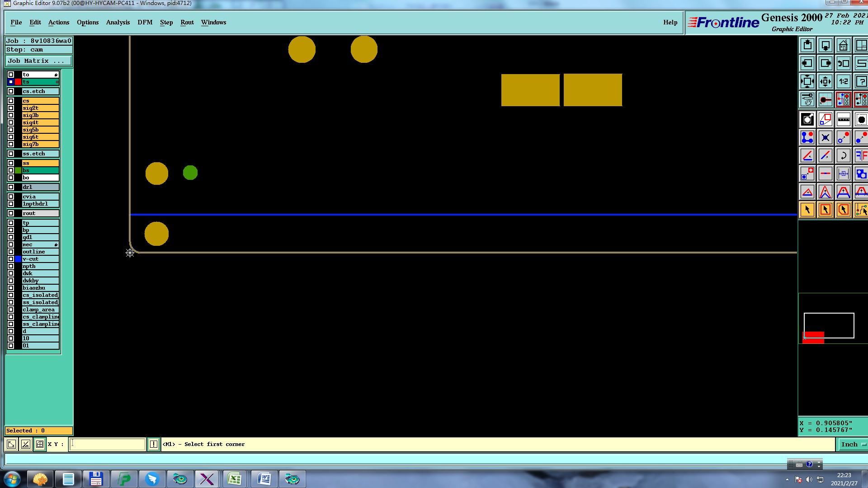Image resolution: width=868 pixels, height=488 pixels.
Task: Click the zoom fit-all arrows icon
Action: 807,82
